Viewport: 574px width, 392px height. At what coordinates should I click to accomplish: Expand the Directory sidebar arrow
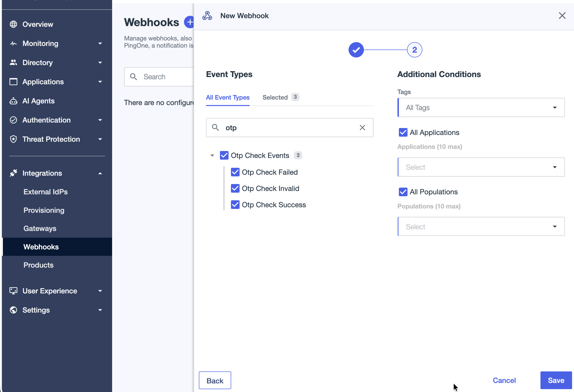[x=100, y=63]
